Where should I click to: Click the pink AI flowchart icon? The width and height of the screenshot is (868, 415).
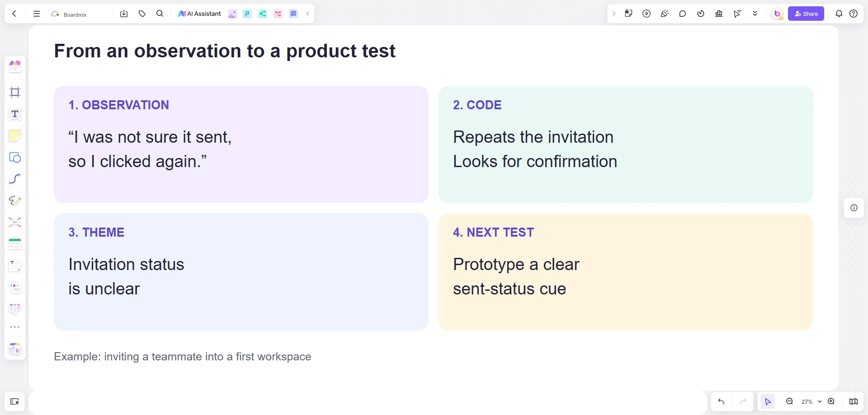click(x=278, y=14)
